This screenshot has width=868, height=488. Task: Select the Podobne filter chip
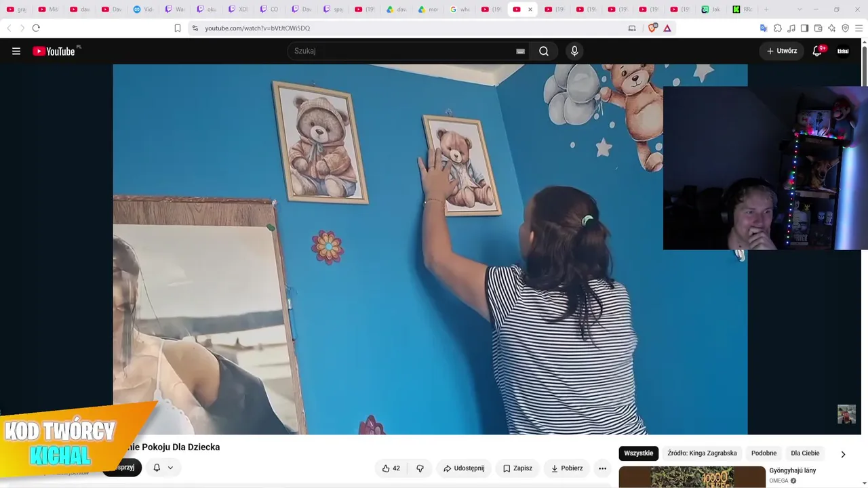(x=764, y=453)
